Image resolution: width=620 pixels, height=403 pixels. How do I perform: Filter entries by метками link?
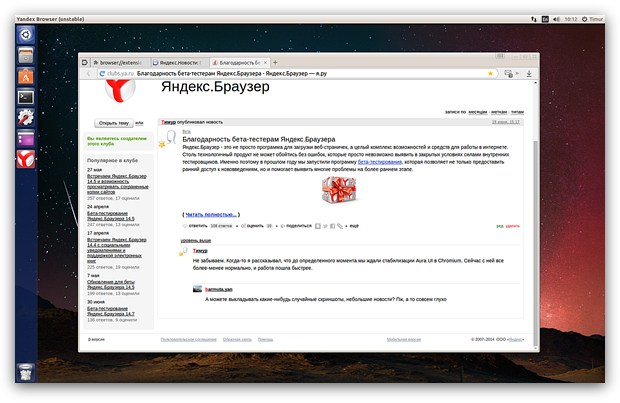pos(499,112)
